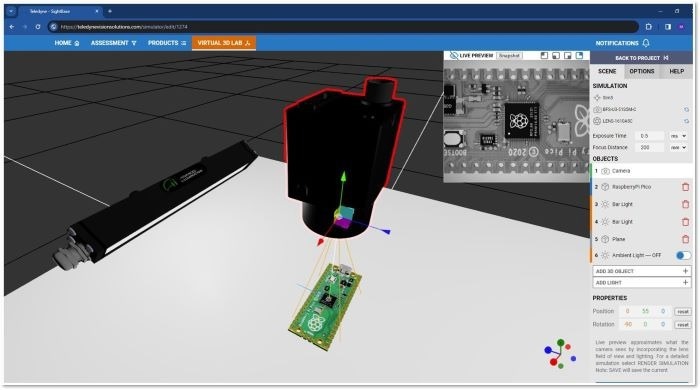Dock the preview to the bottom-left corner

[556, 55]
